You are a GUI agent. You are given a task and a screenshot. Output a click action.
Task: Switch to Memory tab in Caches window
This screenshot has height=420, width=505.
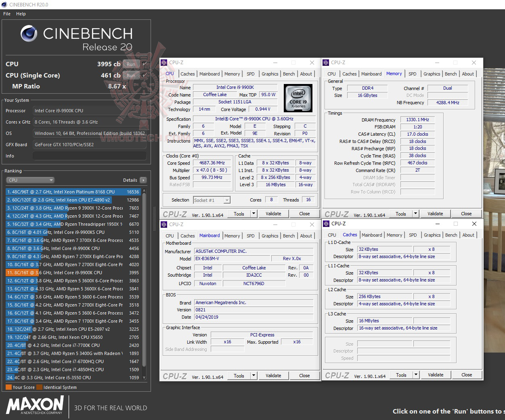tap(394, 235)
